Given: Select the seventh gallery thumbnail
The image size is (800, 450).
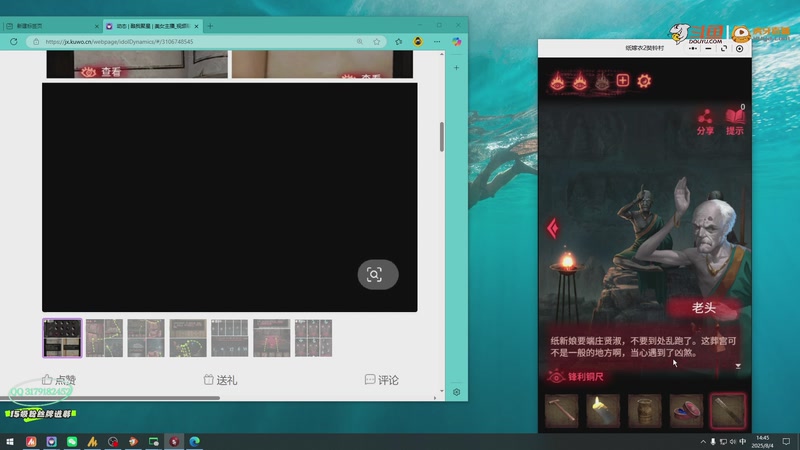Looking at the screenshot, I should pos(313,338).
